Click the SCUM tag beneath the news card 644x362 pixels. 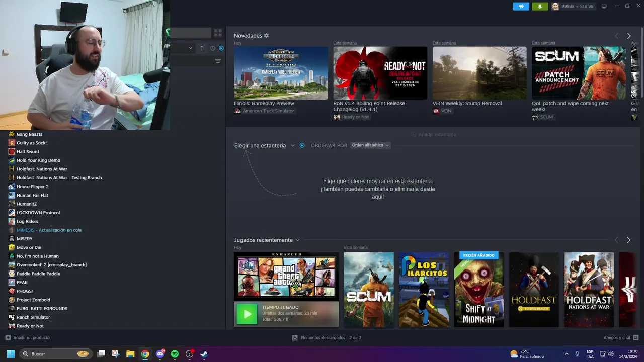coord(543,117)
